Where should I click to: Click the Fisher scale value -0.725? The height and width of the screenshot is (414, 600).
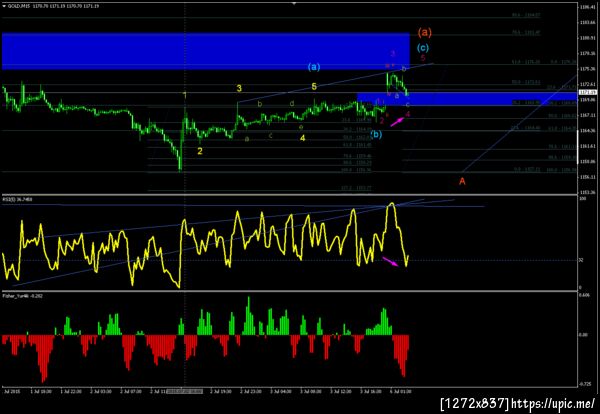tap(585, 384)
